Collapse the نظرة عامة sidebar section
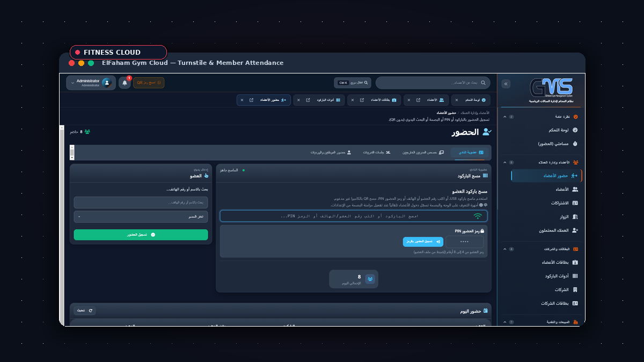This screenshot has height=362, width=644. click(504, 116)
